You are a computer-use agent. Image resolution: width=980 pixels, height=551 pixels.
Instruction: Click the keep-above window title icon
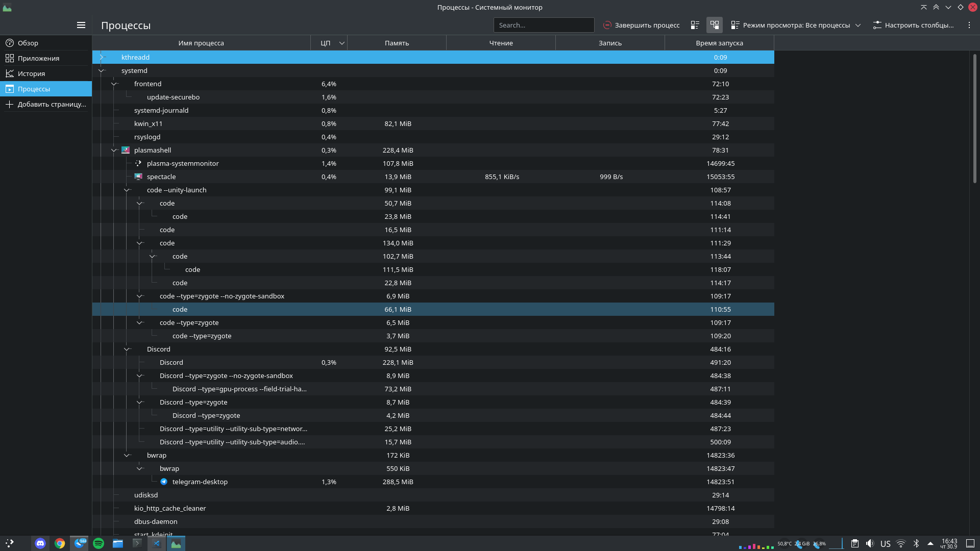[936, 7]
